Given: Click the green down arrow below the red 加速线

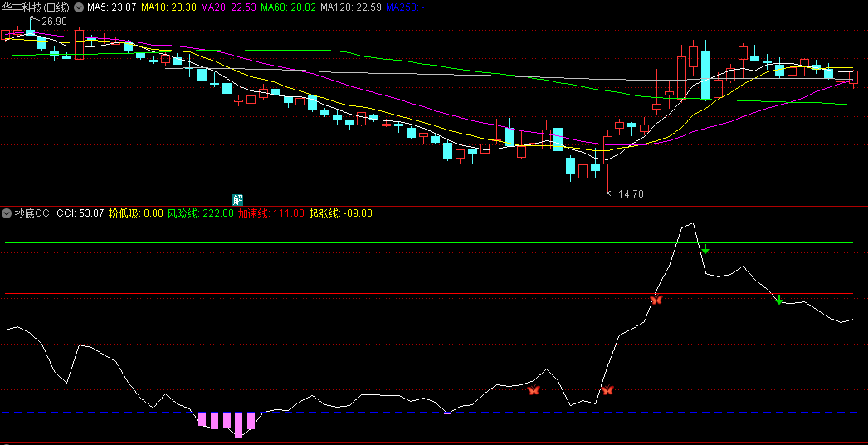Looking at the screenshot, I should pos(779,300).
